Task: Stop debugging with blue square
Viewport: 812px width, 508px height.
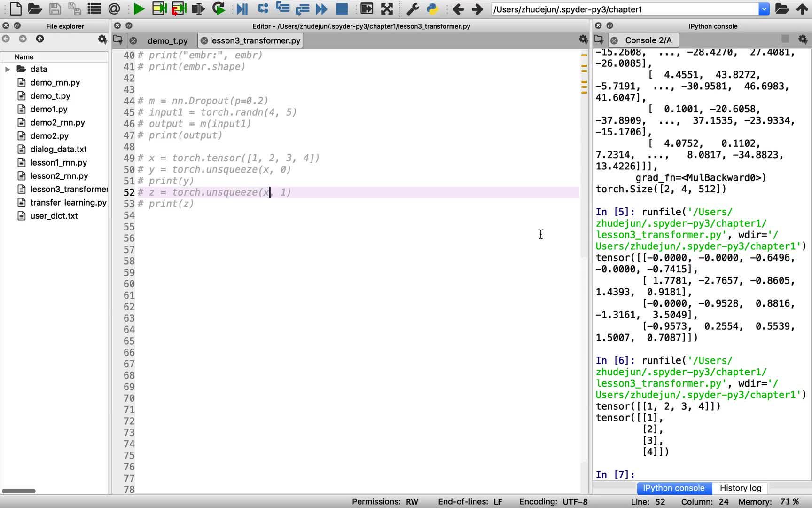Action: click(342, 8)
